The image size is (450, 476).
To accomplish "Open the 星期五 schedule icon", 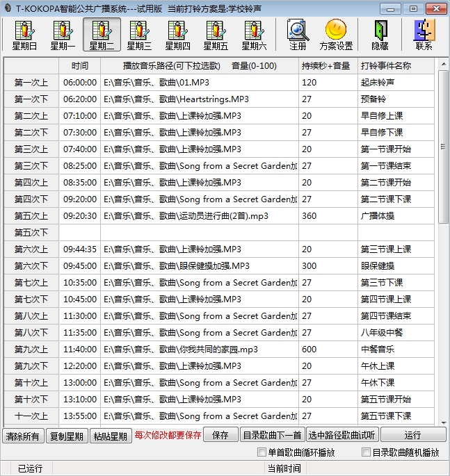I will (x=216, y=35).
